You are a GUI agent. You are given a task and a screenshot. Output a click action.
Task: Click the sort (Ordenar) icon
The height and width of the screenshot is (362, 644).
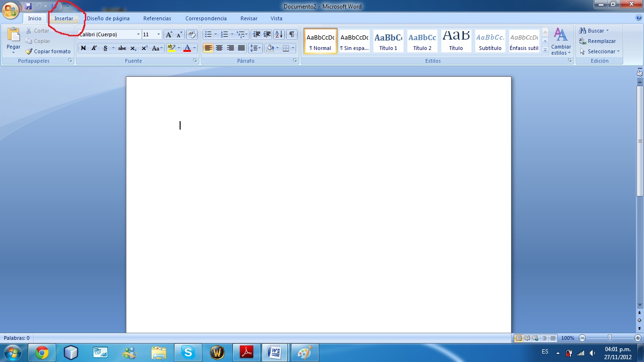coord(279,34)
